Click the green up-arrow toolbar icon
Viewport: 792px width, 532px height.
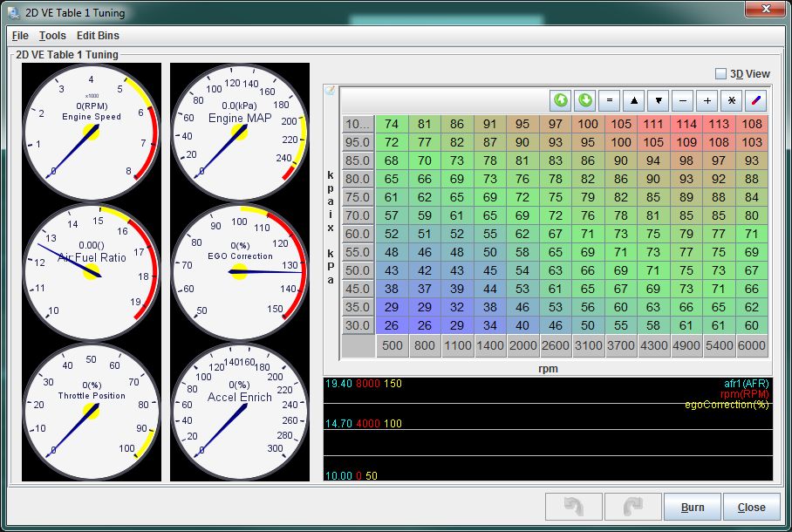561,100
